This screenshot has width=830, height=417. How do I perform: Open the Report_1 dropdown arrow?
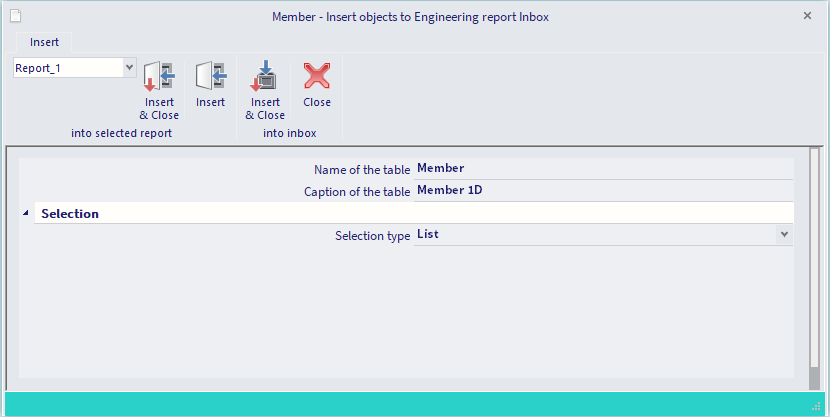coord(129,68)
